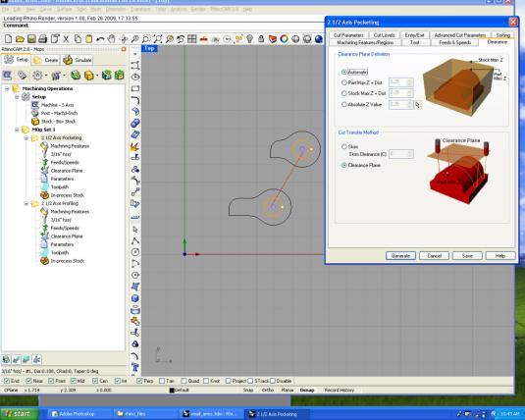Click the Save button in the dialog
Image resolution: width=525 pixels, height=420 pixels.
(467, 256)
